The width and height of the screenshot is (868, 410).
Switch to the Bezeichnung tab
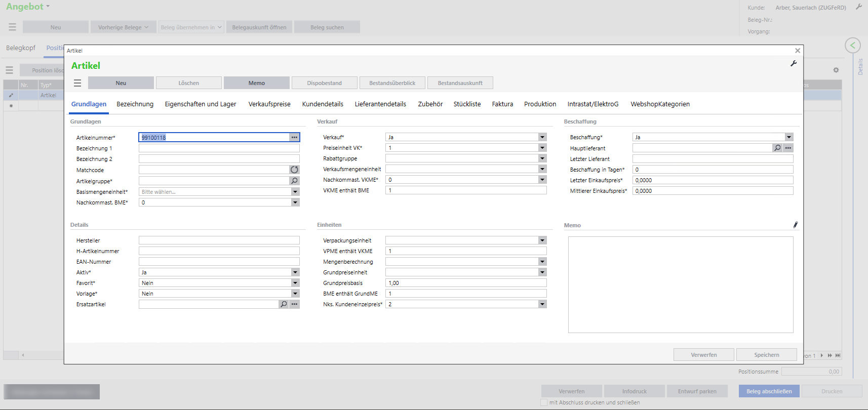pos(135,104)
